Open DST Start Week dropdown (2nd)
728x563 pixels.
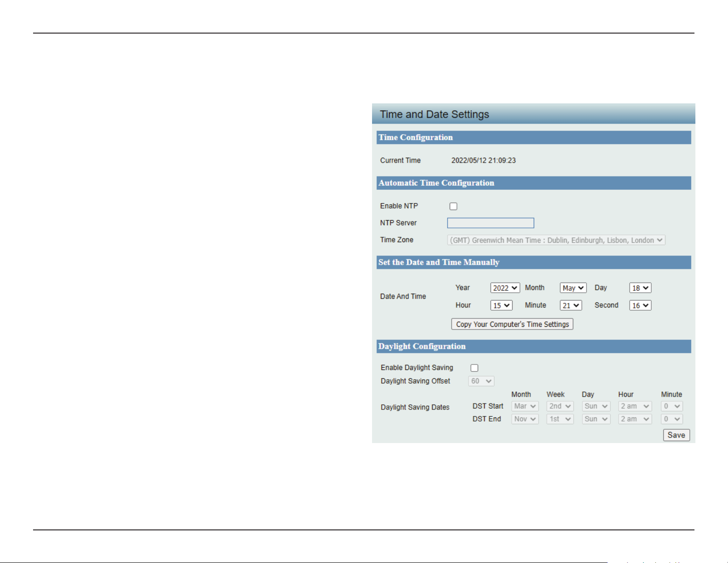560,406
